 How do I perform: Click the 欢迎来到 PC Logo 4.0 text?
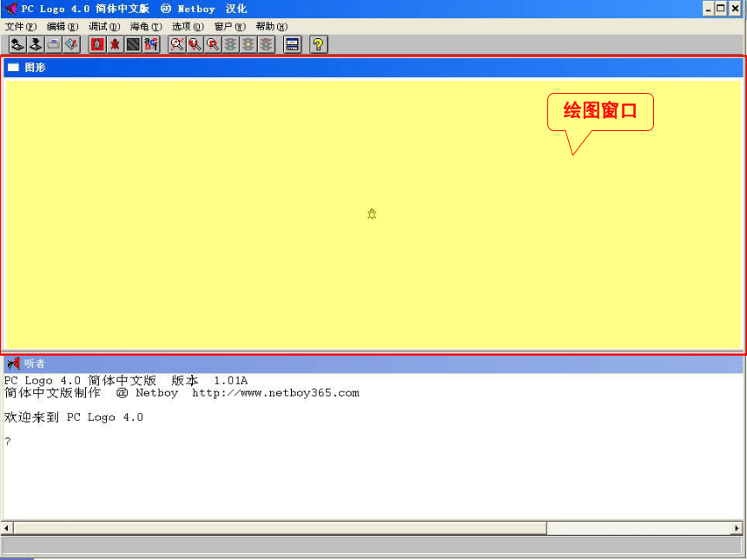point(74,417)
